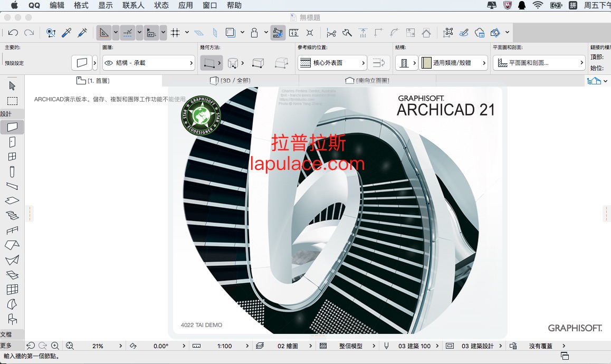
Task: Click the editing plane grid icon
Action: point(199,33)
